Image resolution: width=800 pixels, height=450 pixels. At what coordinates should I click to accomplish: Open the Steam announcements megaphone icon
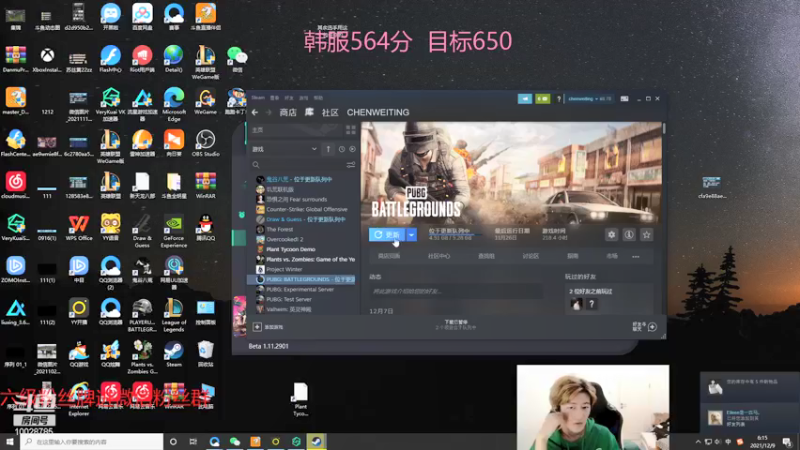click(524, 98)
